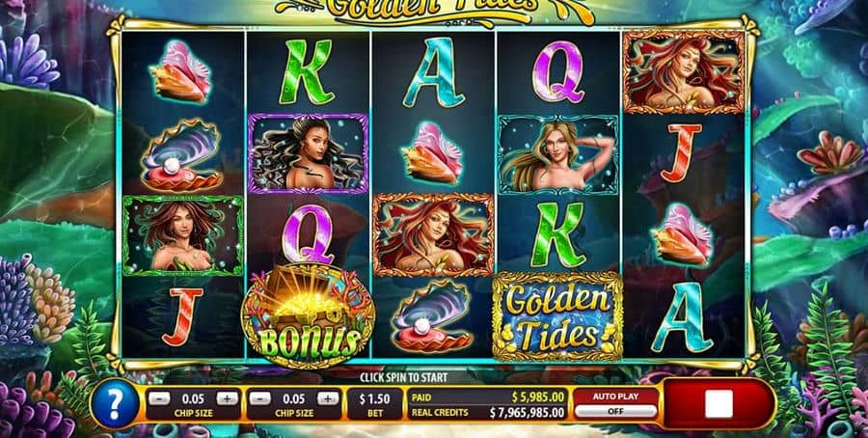The width and height of the screenshot is (868, 438).
Task: Decrease the second chip size with minus
Action: tap(260, 398)
